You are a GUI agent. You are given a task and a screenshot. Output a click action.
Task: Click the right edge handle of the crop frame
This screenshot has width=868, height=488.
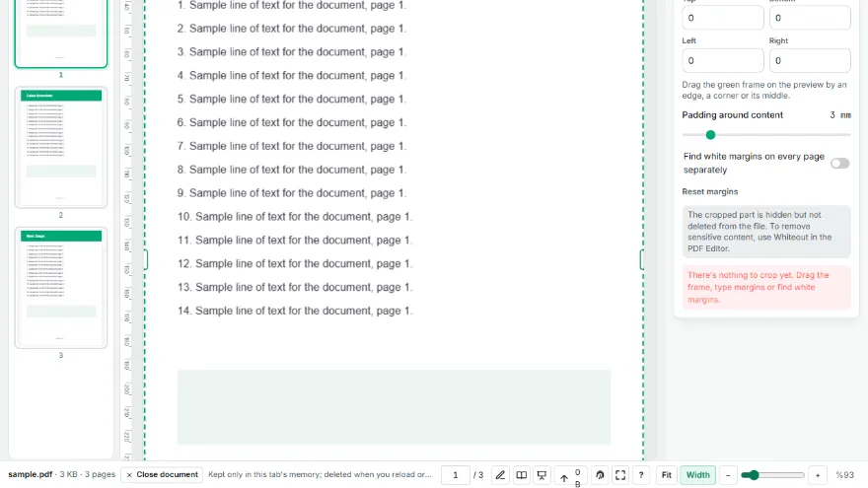point(642,259)
